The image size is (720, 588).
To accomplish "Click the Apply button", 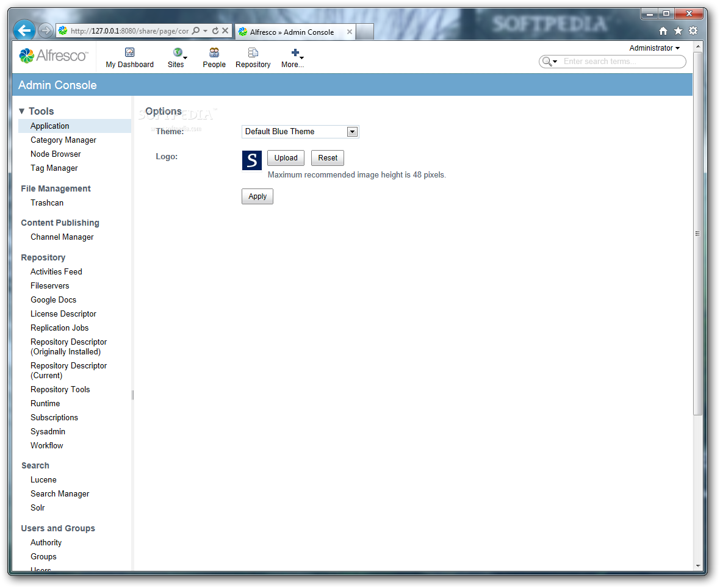I will coord(257,196).
